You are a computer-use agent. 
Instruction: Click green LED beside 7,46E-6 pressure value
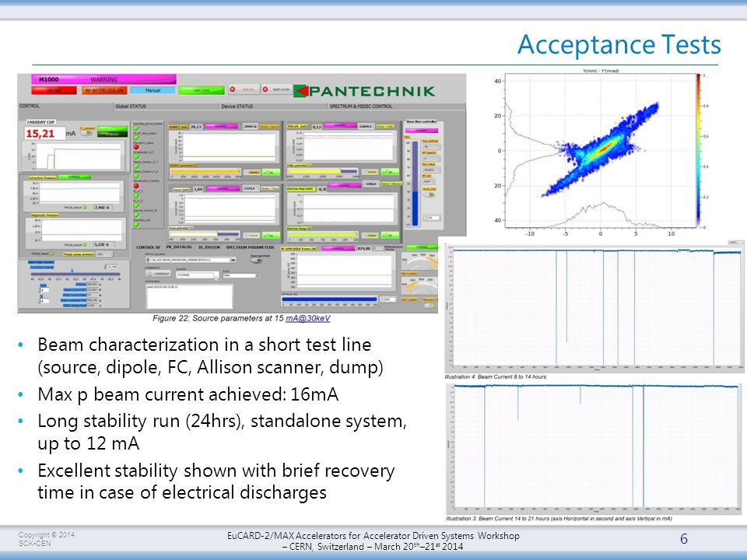tap(85, 207)
